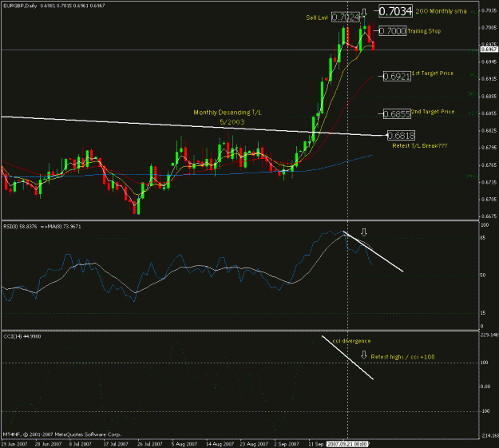Click the 0.6705 value on price axis

tap(488, 199)
